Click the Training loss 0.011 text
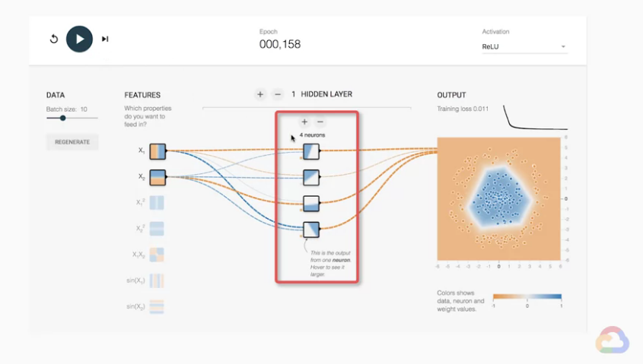This screenshot has width=643, height=364. (x=463, y=109)
